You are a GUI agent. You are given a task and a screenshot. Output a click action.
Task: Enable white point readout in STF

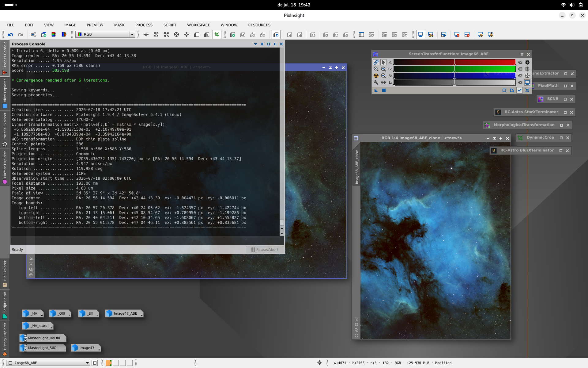point(527,76)
